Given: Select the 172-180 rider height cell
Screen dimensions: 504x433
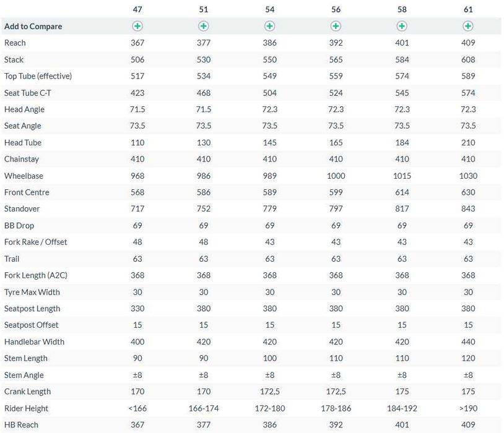Looking at the screenshot, I should 270,408.
